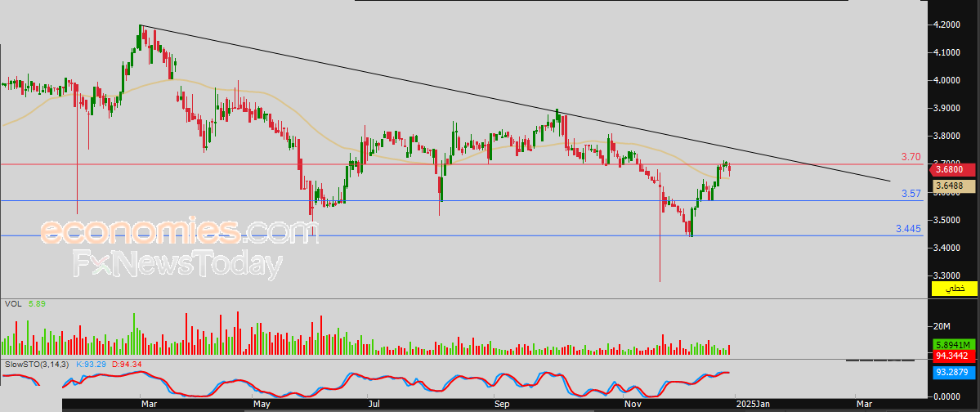This screenshot has width=980, height=412.
Task: Click the 3.6488 moving average value tag
Action: [x=954, y=186]
